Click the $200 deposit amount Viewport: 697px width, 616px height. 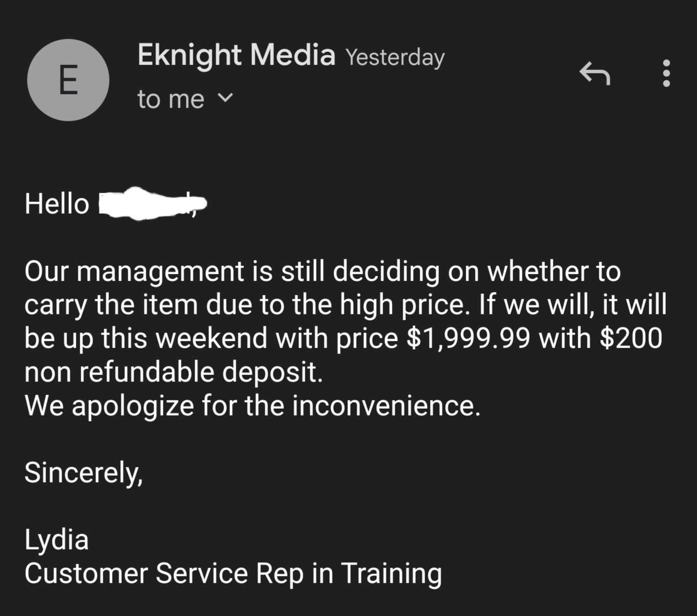coord(631,338)
